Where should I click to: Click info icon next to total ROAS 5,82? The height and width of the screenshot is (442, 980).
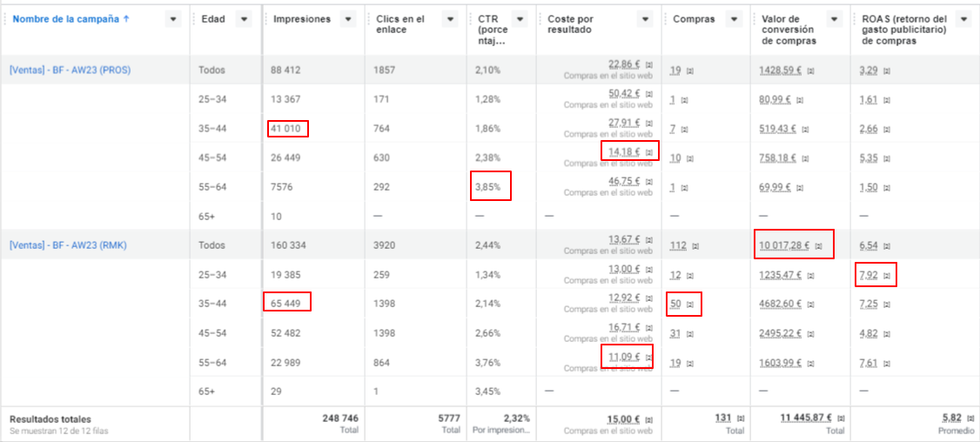[x=970, y=418]
